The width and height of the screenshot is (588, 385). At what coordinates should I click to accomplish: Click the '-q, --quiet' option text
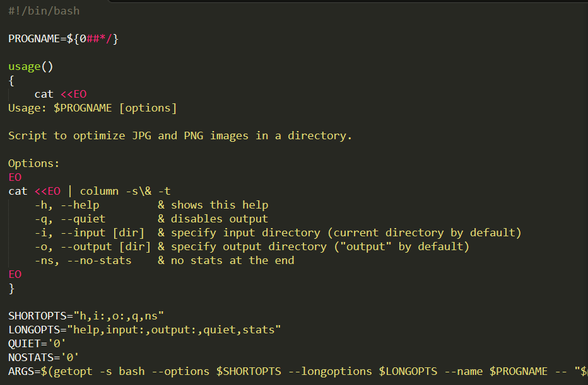coord(70,219)
